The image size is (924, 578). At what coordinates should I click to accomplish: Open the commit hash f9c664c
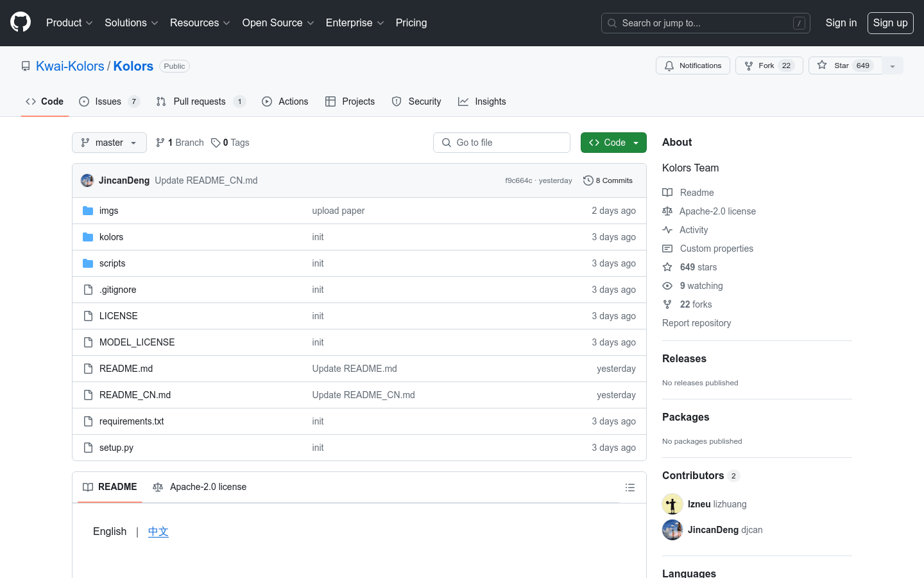[x=518, y=180]
